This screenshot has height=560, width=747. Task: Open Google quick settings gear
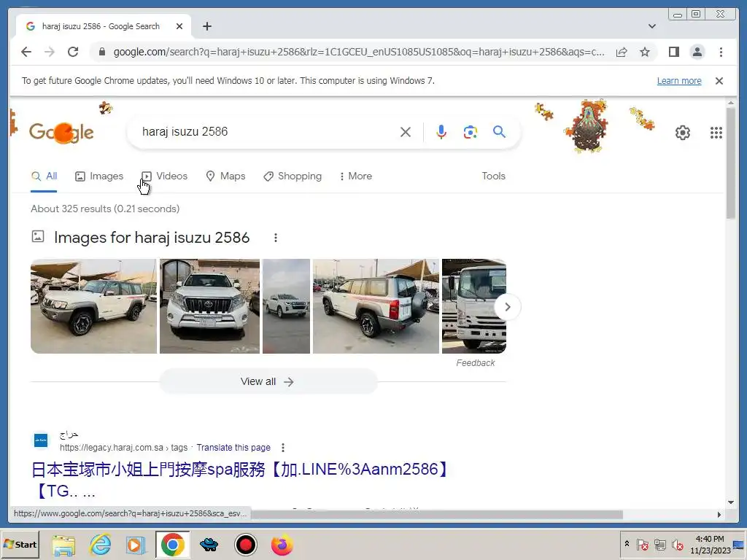[682, 133]
